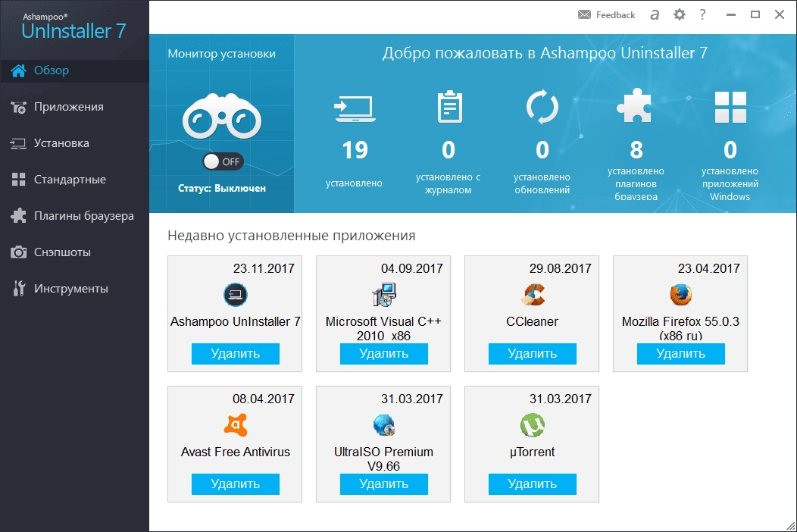This screenshot has width=797, height=532.
Task: Click the installed programs laptop icon above 19
Action: click(x=355, y=108)
